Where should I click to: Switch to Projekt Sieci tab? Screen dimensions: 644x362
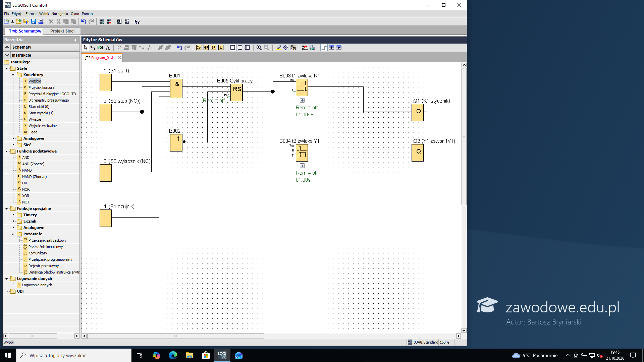click(62, 31)
